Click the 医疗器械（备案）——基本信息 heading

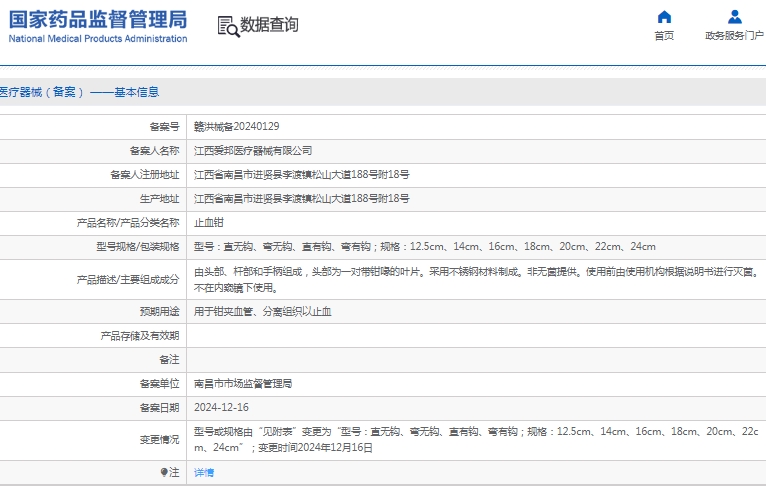(x=79, y=92)
